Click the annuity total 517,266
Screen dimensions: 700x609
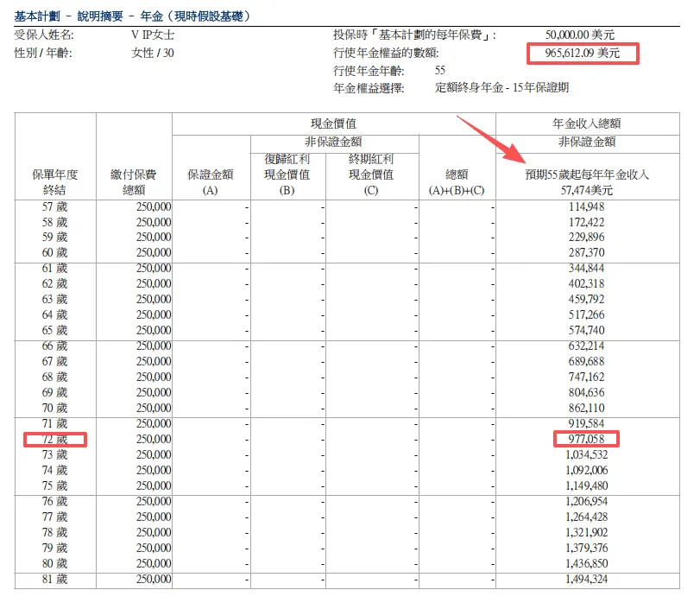587,315
